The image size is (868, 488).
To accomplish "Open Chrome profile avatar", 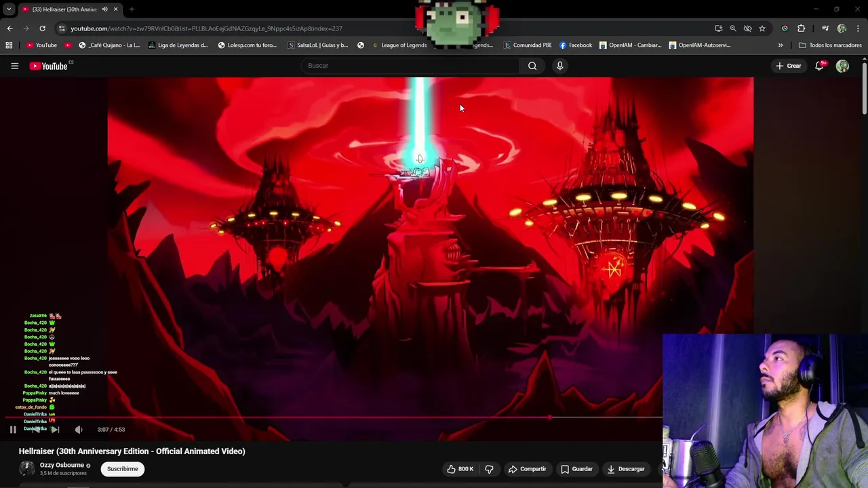I will point(842,28).
